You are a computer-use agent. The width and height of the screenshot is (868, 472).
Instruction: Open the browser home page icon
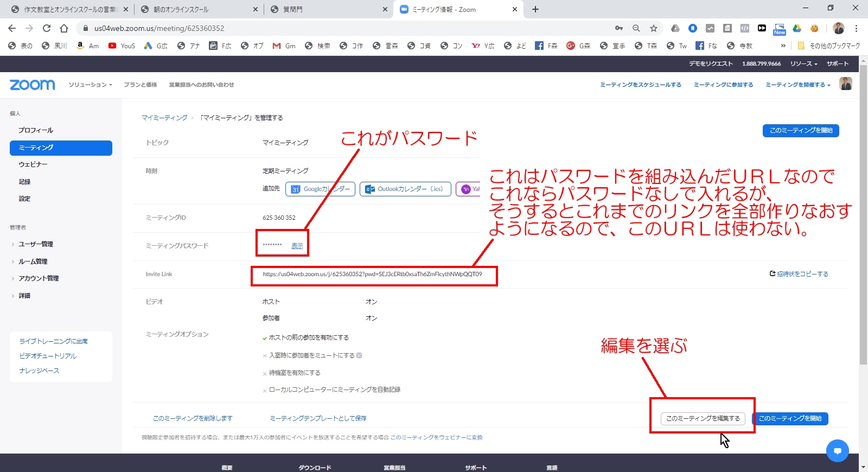[x=64, y=28]
